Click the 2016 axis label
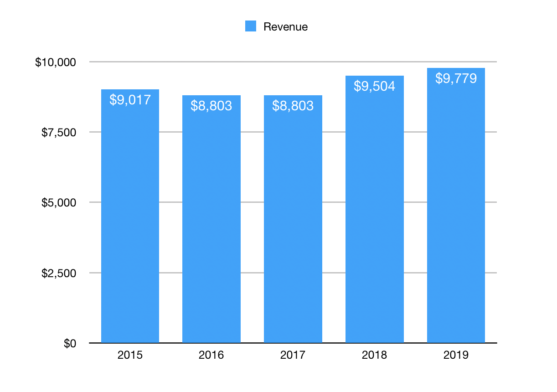Screen dimensions: 557x392 (211, 355)
